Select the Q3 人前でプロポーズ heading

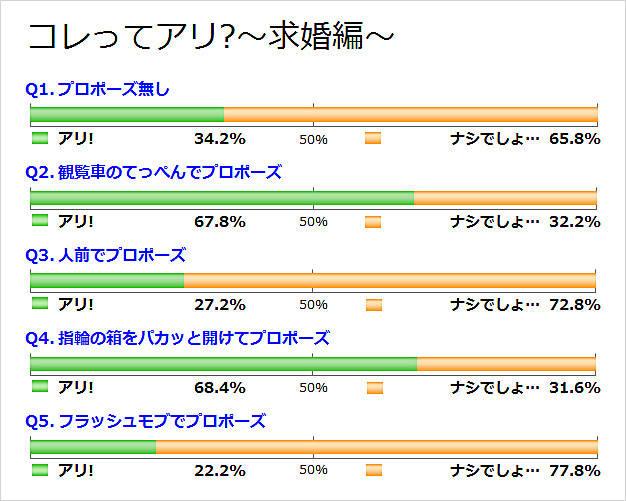coord(106,255)
